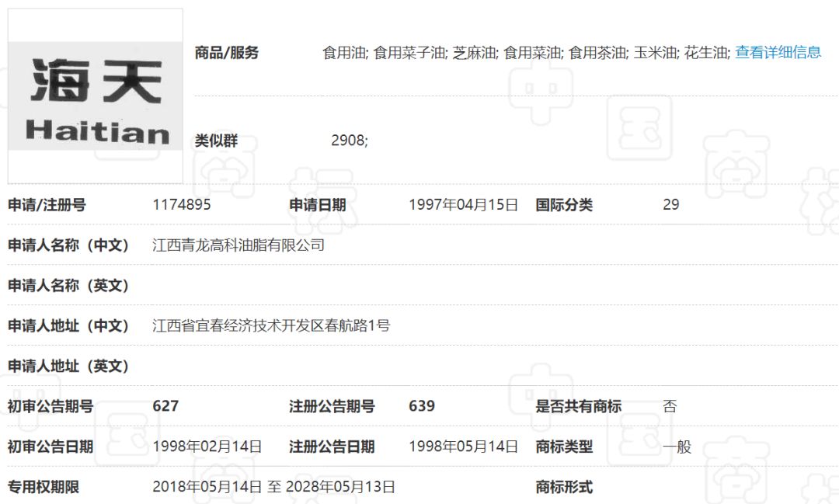Select applicant address 江西省宜春经济技术开发区春航路1号

coord(271,325)
